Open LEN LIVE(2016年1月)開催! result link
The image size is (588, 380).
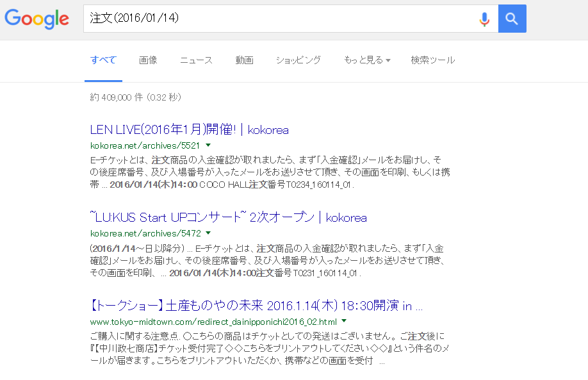pyautogui.click(x=190, y=130)
